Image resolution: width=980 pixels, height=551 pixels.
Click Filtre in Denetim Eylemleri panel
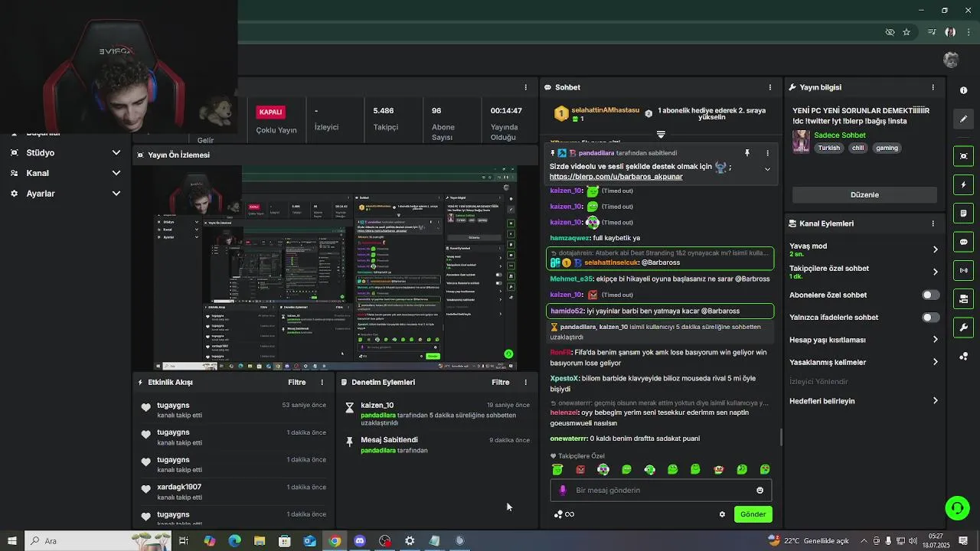(500, 382)
